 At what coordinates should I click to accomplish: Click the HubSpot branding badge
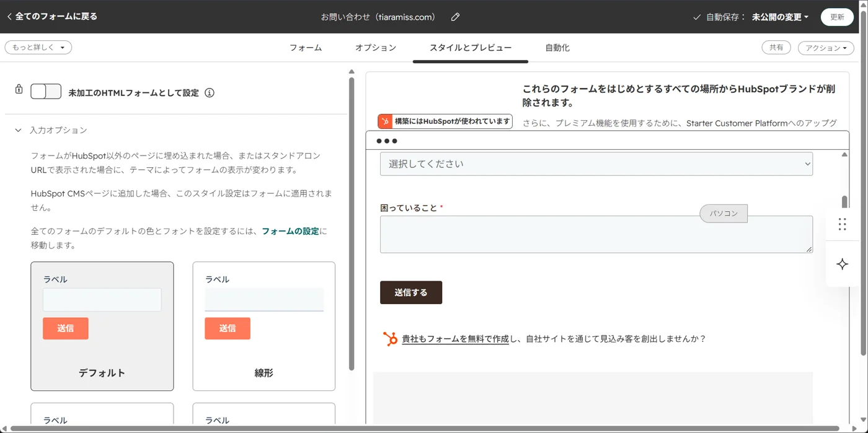click(445, 121)
